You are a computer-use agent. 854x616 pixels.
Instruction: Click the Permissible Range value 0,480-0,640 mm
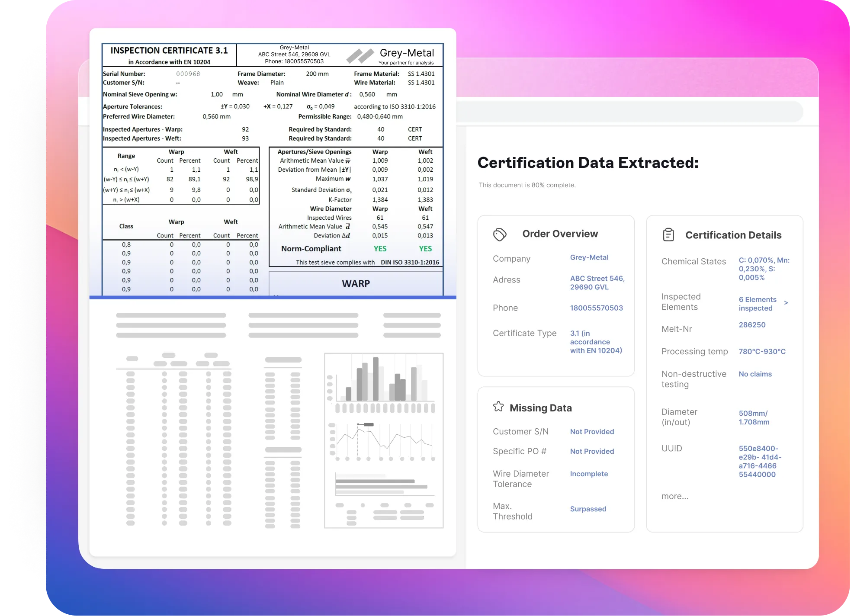click(x=380, y=117)
